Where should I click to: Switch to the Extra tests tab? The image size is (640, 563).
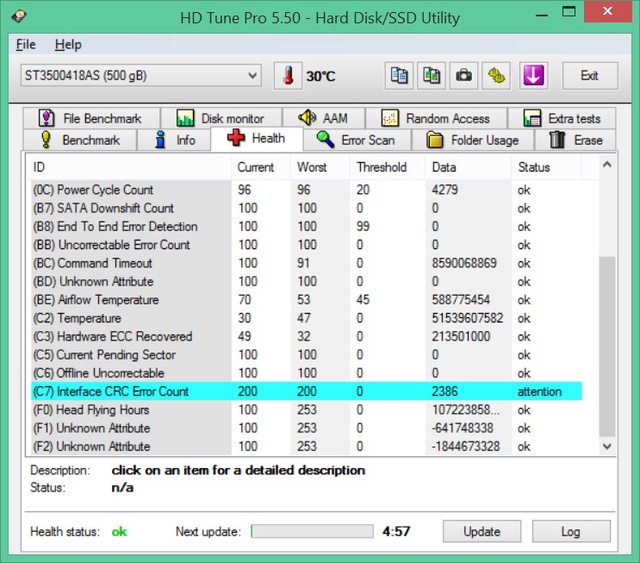coord(562,118)
